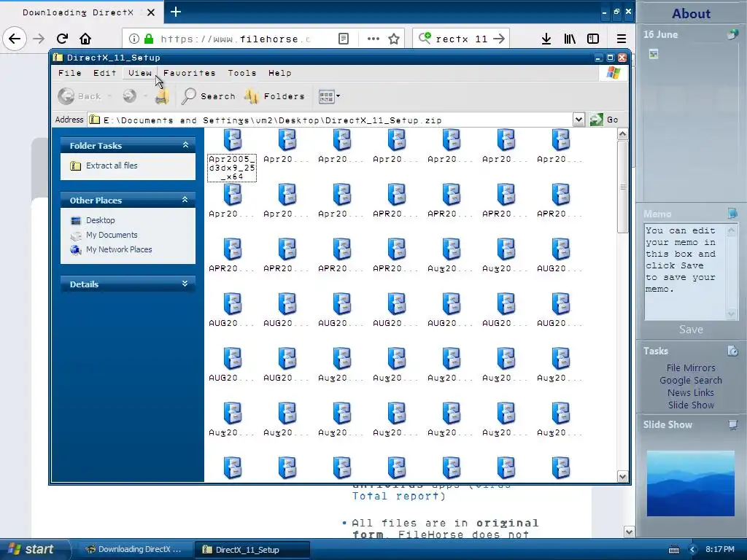Toggle the Firefox sidebar icon
Screen dimensions: 747x560
coord(593,39)
